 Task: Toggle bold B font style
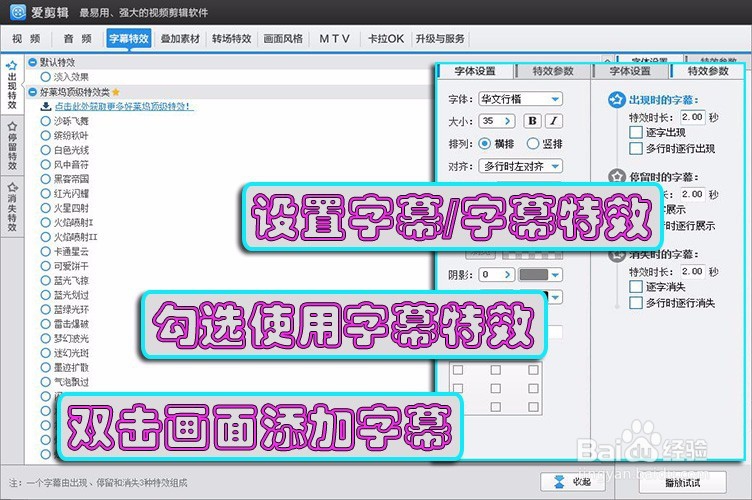point(532,121)
